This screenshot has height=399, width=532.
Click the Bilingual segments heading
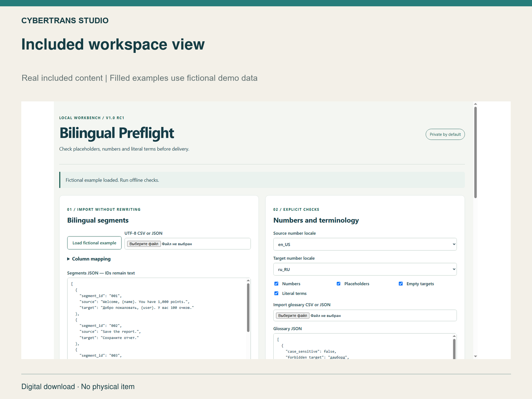[x=98, y=220]
